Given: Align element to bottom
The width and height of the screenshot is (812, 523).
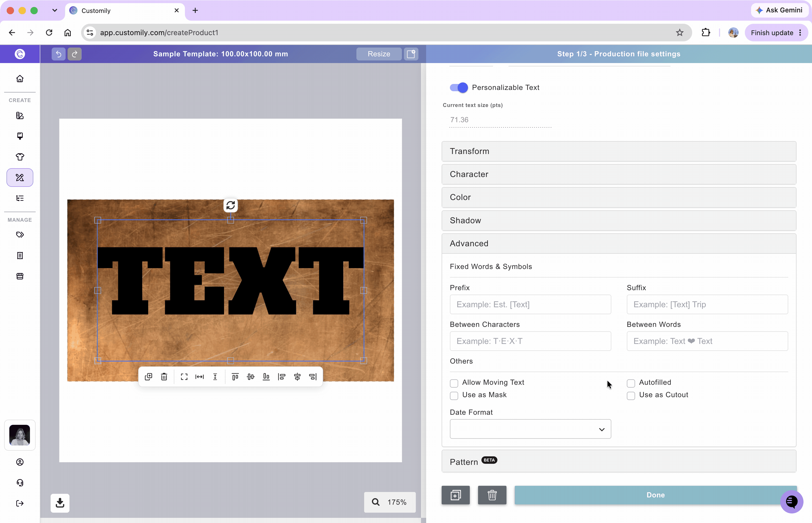Looking at the screenshot, I should click(x=266, y=377).
